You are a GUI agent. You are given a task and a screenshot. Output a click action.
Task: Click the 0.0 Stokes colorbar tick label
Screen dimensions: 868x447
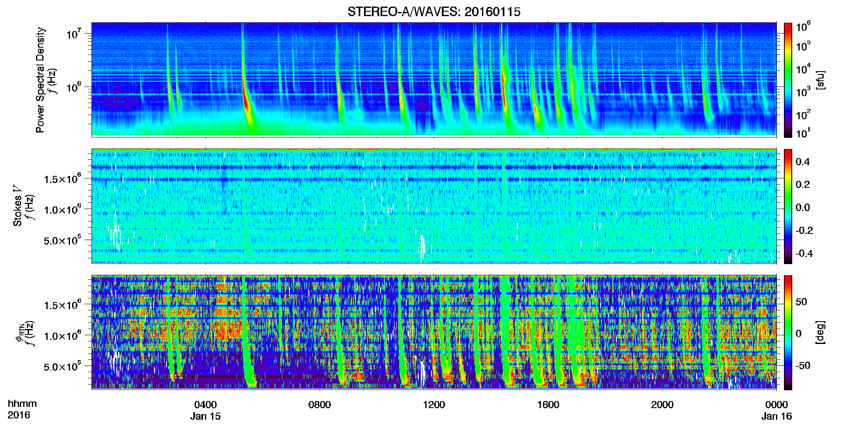803,207
